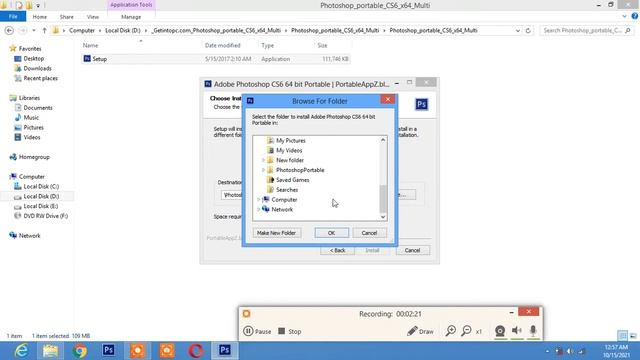Image resolution: width=640 pixels, height=360 pixels.
Task: Open Internet Explorer from the taskbar
Action: coord(21,351)
